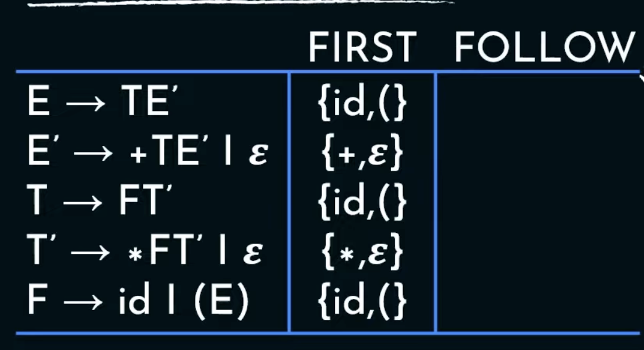Click the empty FOLLOW cell for E'

point(537,153)
